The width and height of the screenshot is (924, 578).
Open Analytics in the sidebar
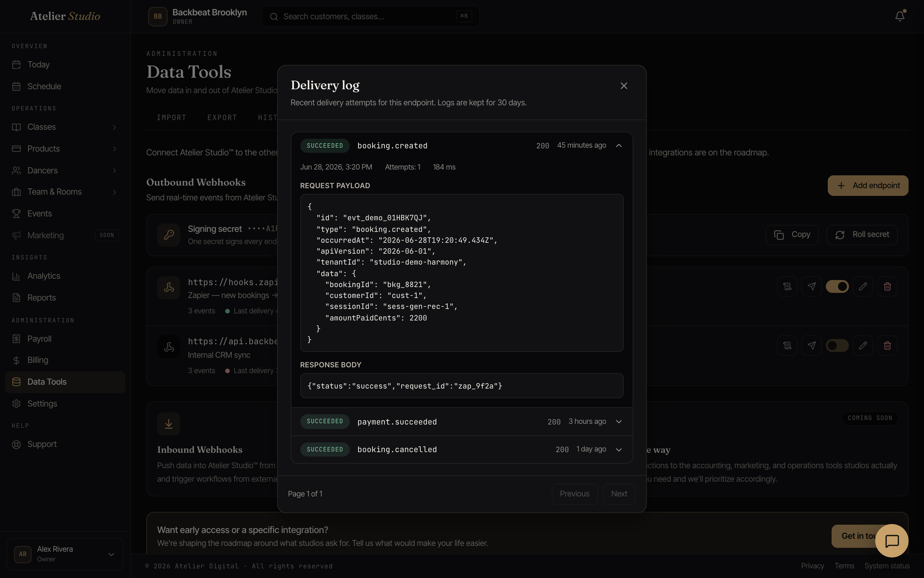click(x=65, y=276)
